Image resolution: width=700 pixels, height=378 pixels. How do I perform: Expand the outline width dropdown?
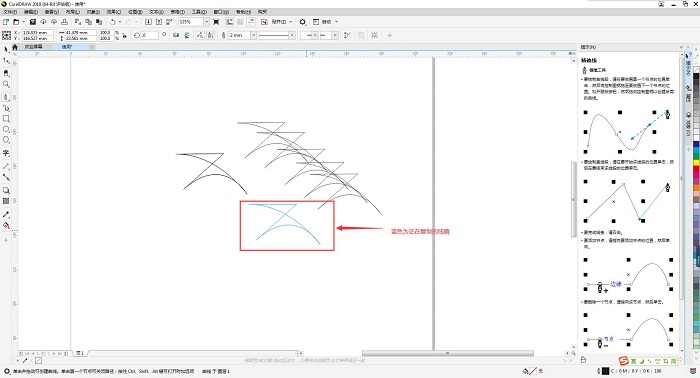pos(253,35)
